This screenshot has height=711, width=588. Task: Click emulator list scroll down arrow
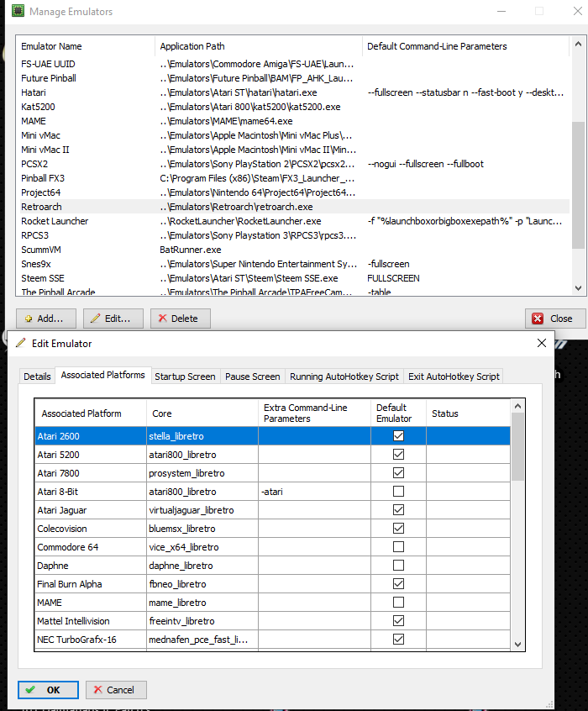click(x=578, y=288)
